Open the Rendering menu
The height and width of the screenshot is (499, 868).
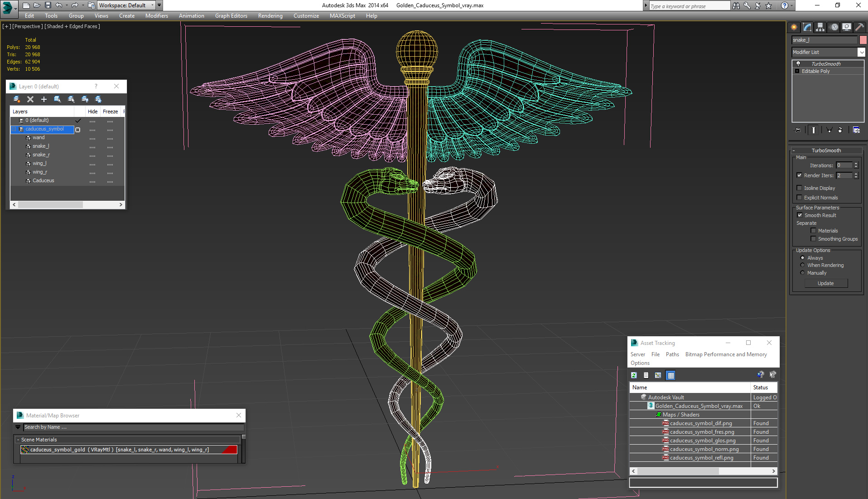270,16
